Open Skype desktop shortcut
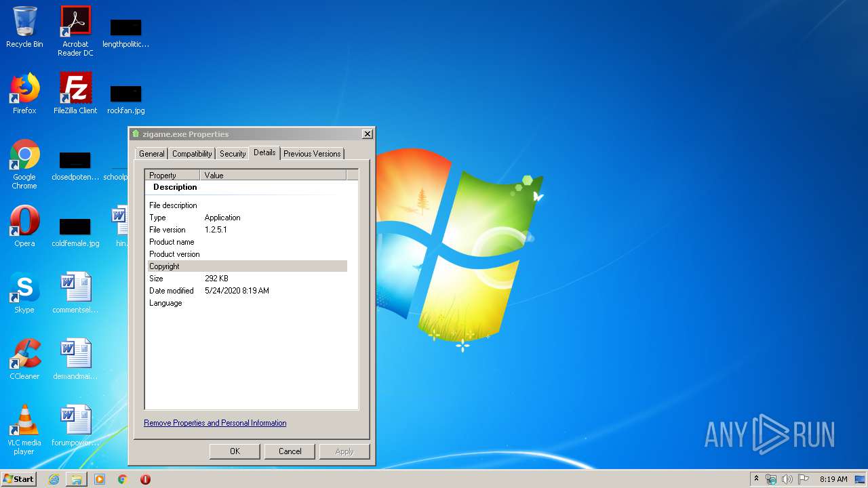Screen dimensions: 868x488 [x=24, y=293]
